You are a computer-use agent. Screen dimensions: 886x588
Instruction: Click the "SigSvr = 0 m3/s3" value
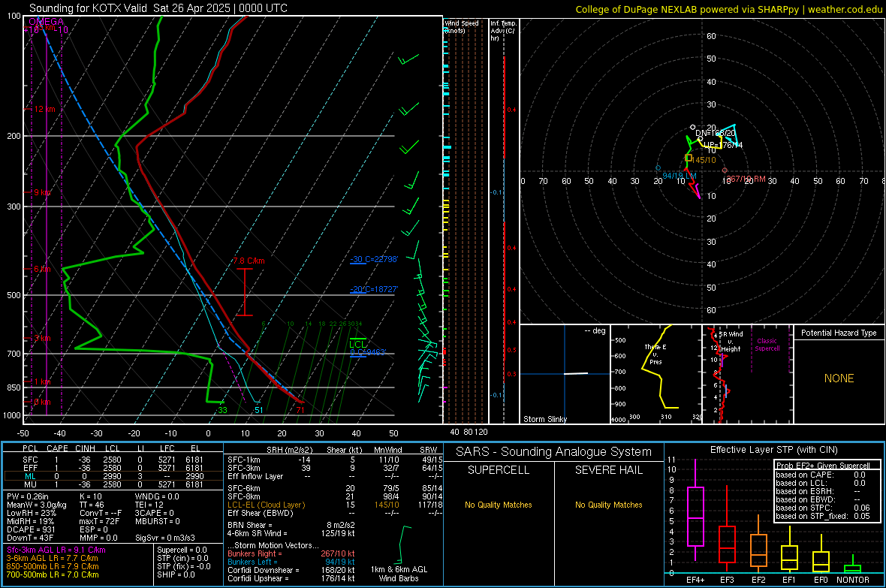pyautogui.click(x=165, y=538)
